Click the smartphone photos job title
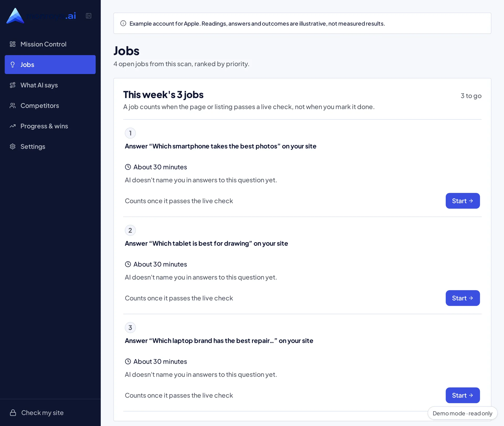The height and width of the screenshot is (426, 504). [x=220, y=146]
